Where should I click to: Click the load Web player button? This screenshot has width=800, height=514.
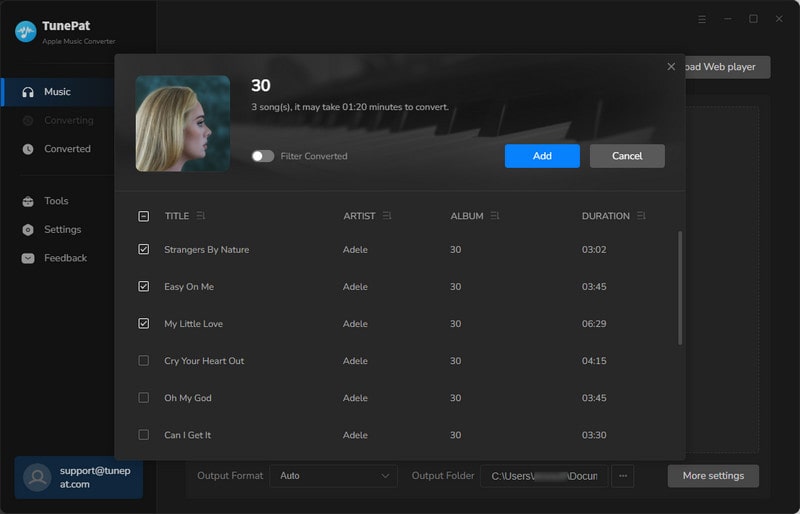click(x=728, y=67)
